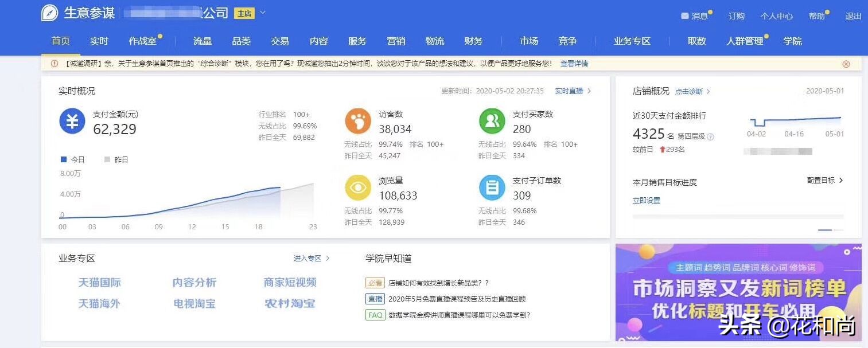Switch to the 实时 tab
The width and height of the screenshot is (868, 348).
99,41
